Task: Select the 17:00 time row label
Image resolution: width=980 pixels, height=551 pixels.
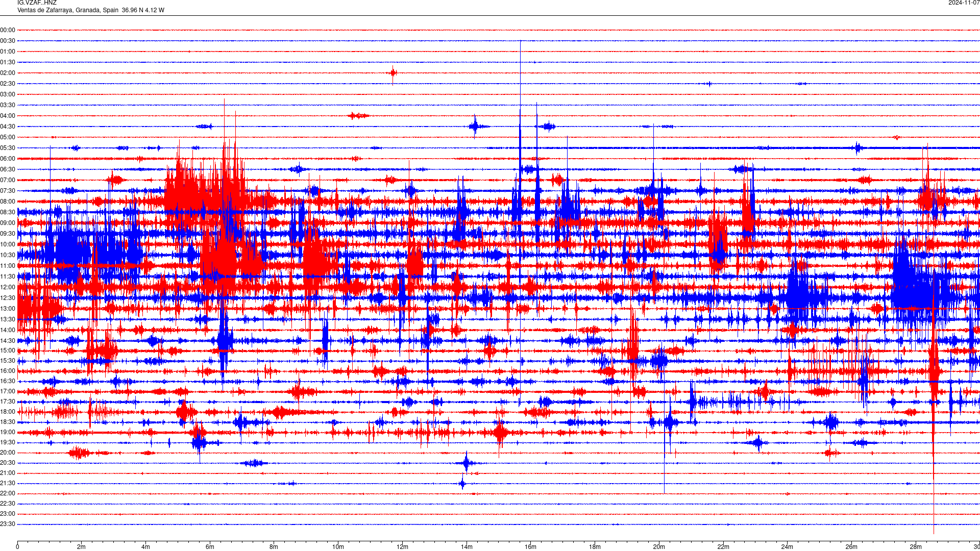Action: tap(8, 391)
